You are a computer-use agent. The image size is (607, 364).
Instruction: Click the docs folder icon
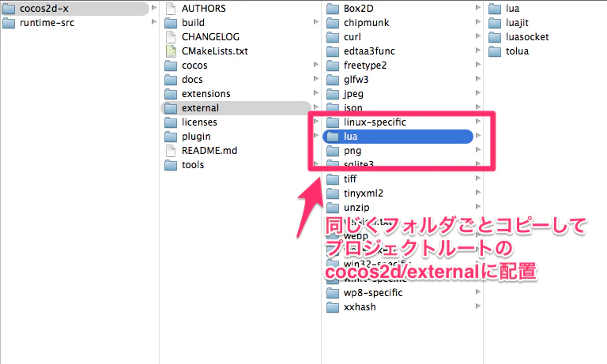click(171, 80)
